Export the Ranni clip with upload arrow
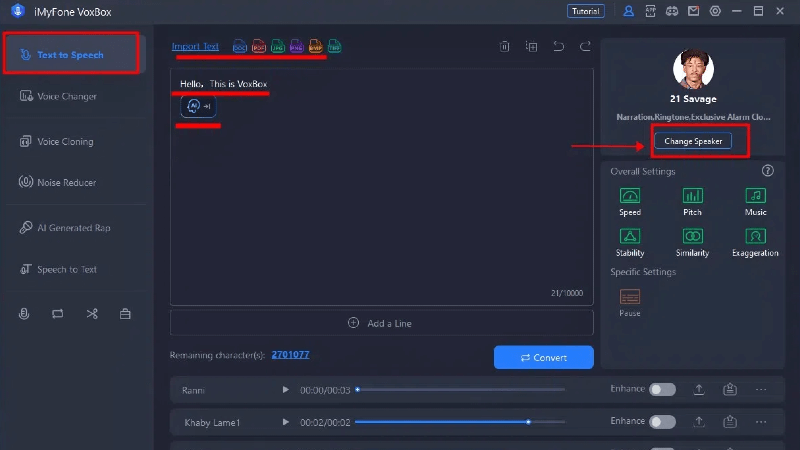Viewport: 800px width, 450px height. pos(699,389)
